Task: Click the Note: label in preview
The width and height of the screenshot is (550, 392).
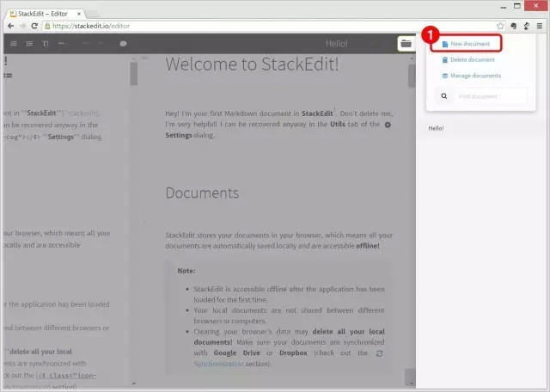Action: pos(186,271)
